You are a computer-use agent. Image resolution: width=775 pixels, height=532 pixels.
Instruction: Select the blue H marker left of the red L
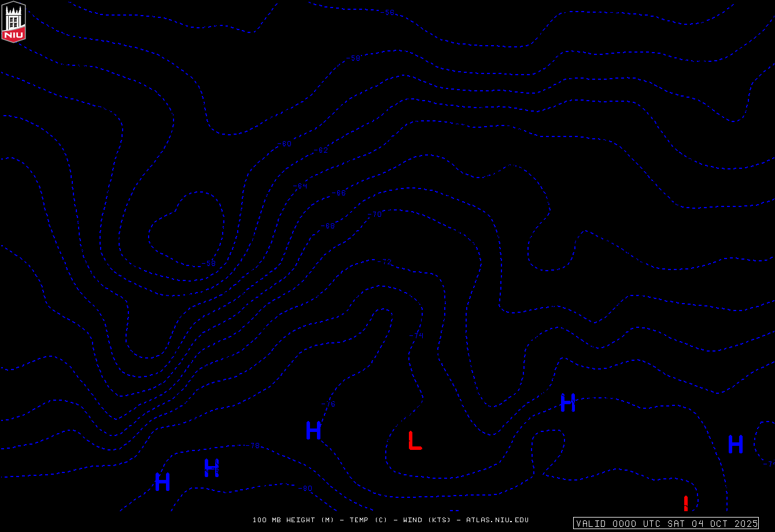coord(313,430)
